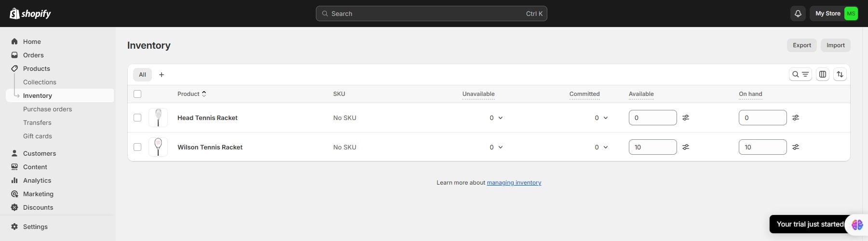Click the Customers person icon

14,153
